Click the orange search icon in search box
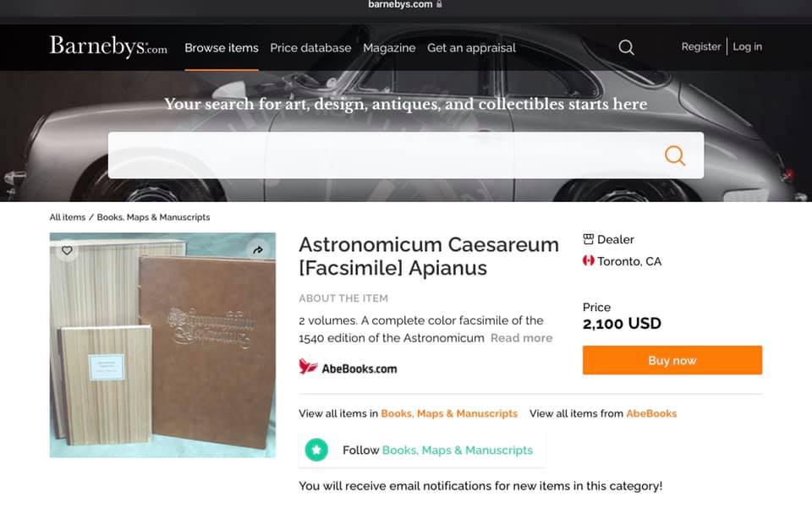812x519 pixels. pos(675,156)
